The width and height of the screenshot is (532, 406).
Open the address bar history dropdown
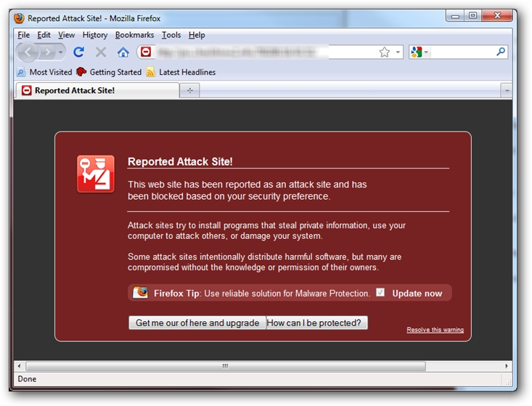tap(398, 52)
